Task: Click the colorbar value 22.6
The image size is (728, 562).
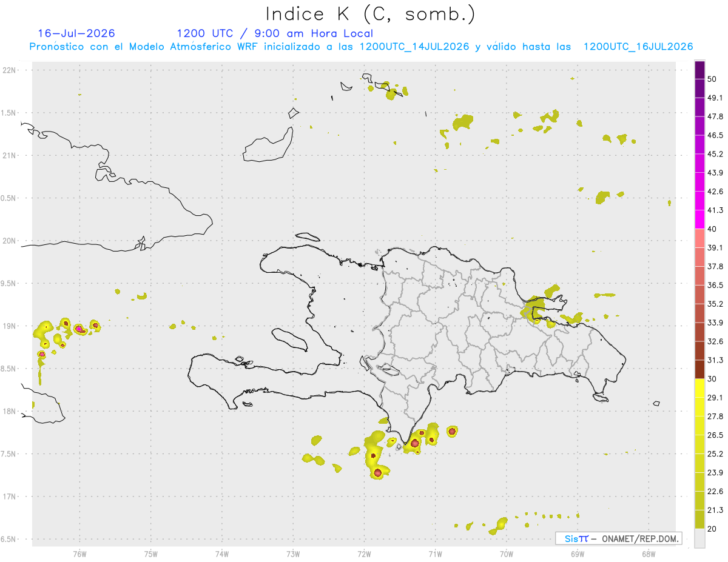Action: (x=715, y=492)
